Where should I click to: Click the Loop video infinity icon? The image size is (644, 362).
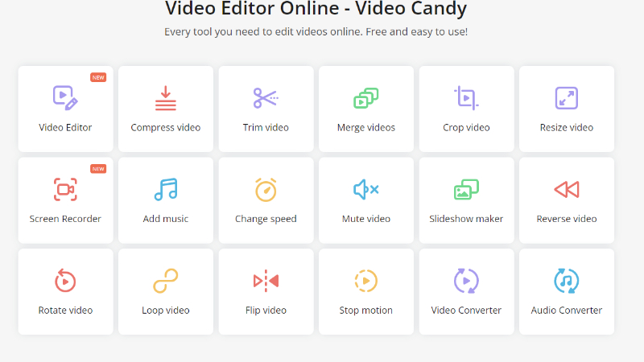pyautogui.click(x=166, y=281)
